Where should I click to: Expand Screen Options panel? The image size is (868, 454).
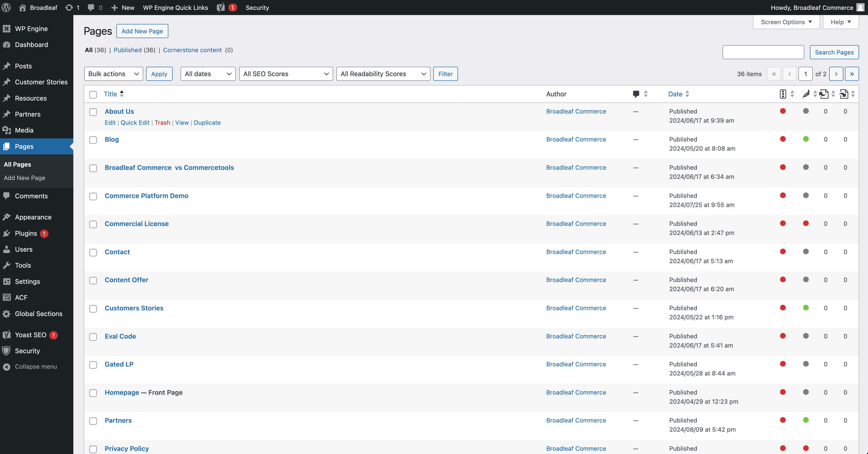click(786, 22)
